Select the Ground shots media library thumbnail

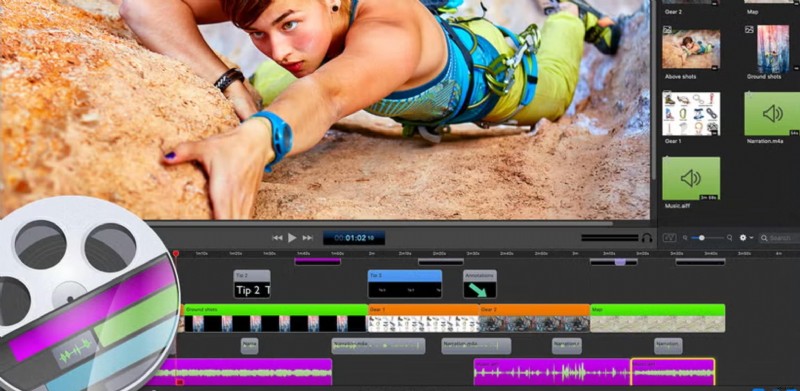coord(773,49)
